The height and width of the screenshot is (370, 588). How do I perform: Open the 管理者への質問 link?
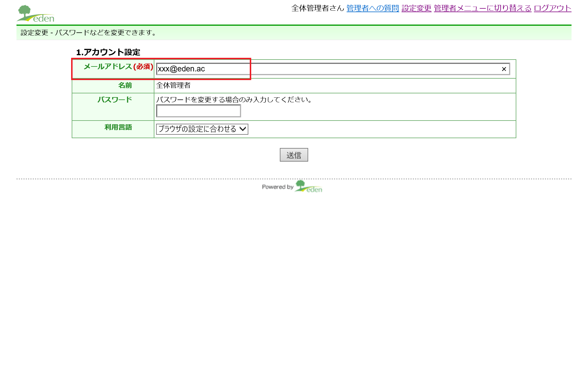tap(373, 8)
